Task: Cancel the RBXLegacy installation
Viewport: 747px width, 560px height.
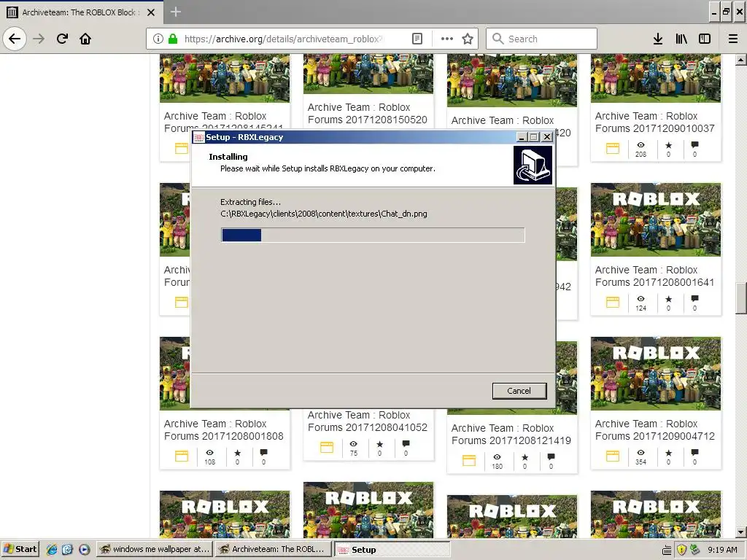Action: click(x=519, y=391)
